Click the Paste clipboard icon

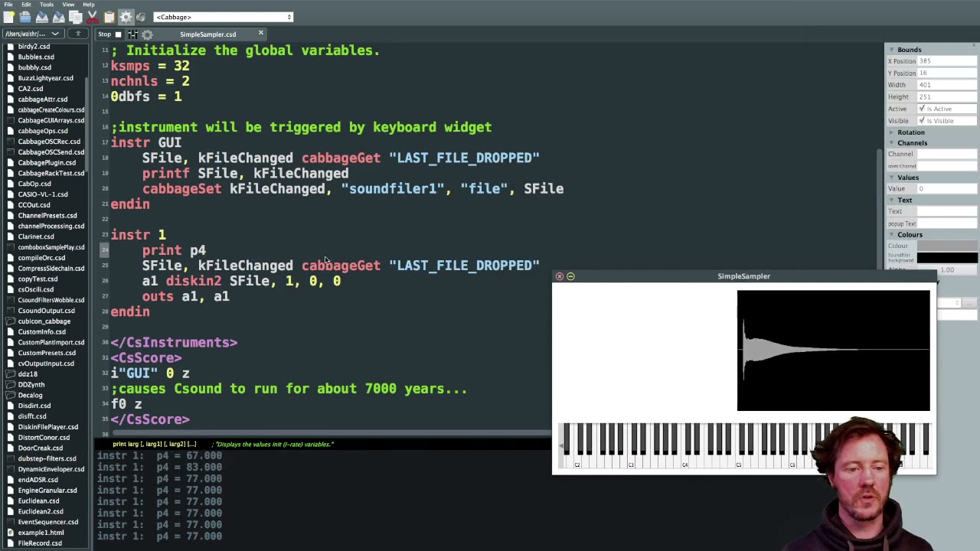109,17
